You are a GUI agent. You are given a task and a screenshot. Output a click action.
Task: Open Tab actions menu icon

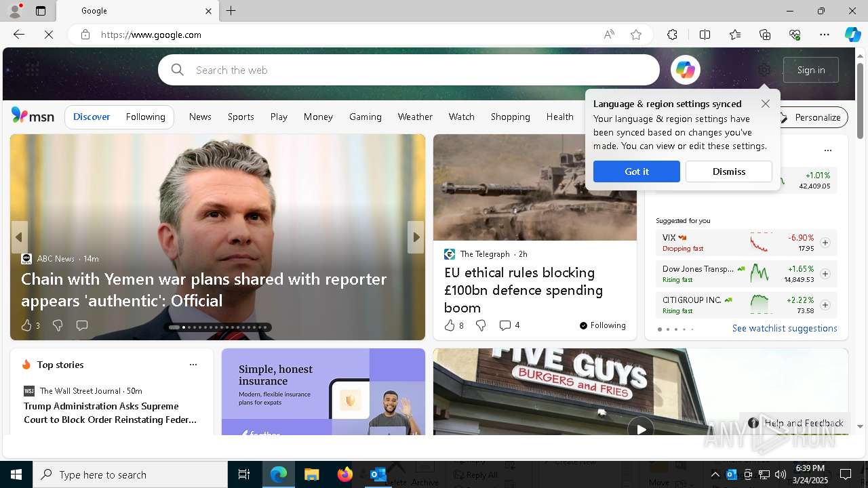click(41, 11)
